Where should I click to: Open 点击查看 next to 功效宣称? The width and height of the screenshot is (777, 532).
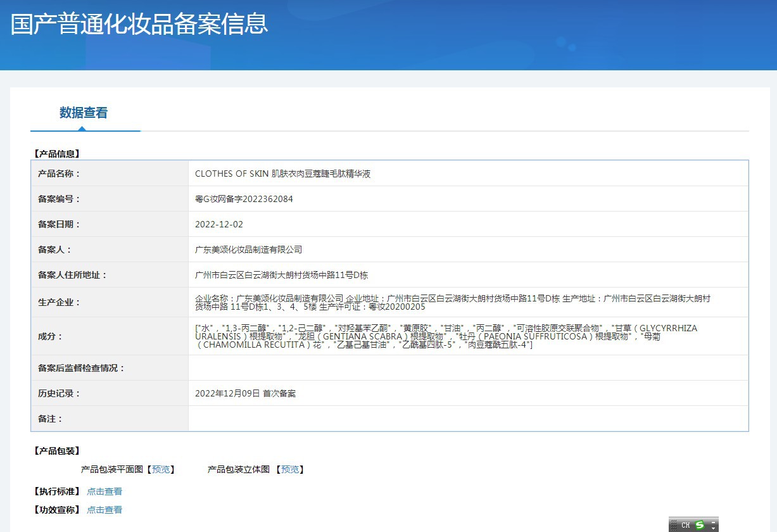[x=104, y=510]
